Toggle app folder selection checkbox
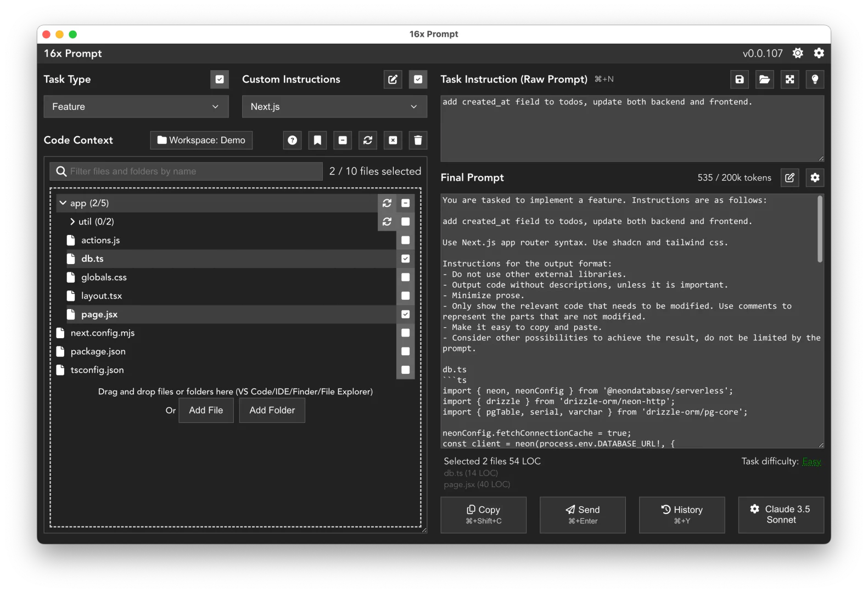868x593 pixels. pos(406,203)
